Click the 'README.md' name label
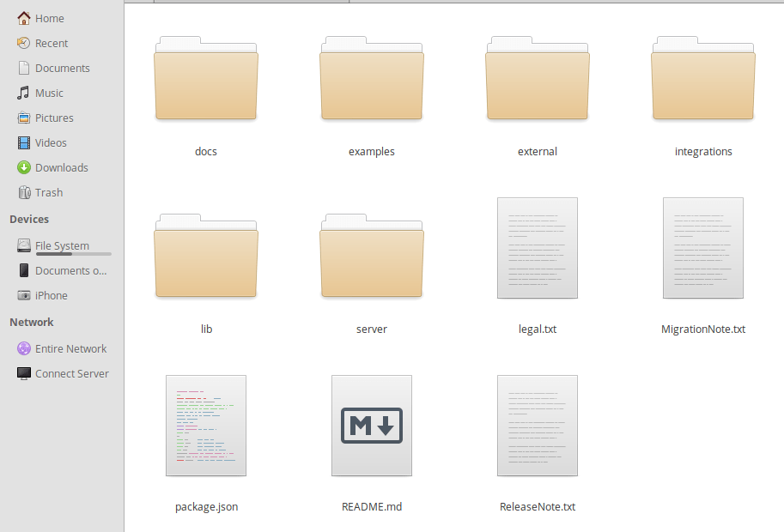The height and width of the screenshot is (532, 784). tap(372, 506)
